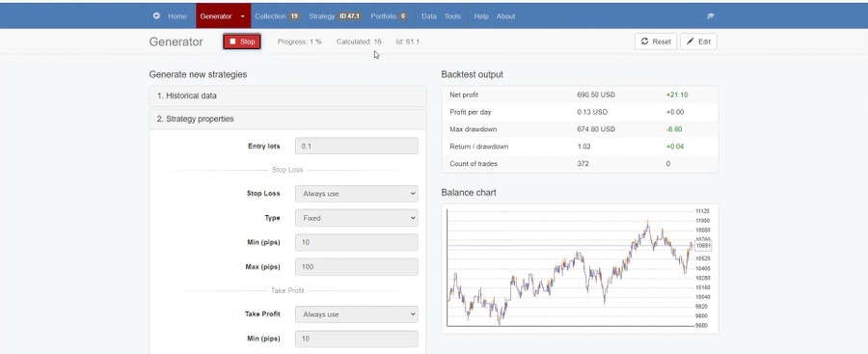Go to the Portfolio page
This screenshot has width=868, height=354.
389,16
